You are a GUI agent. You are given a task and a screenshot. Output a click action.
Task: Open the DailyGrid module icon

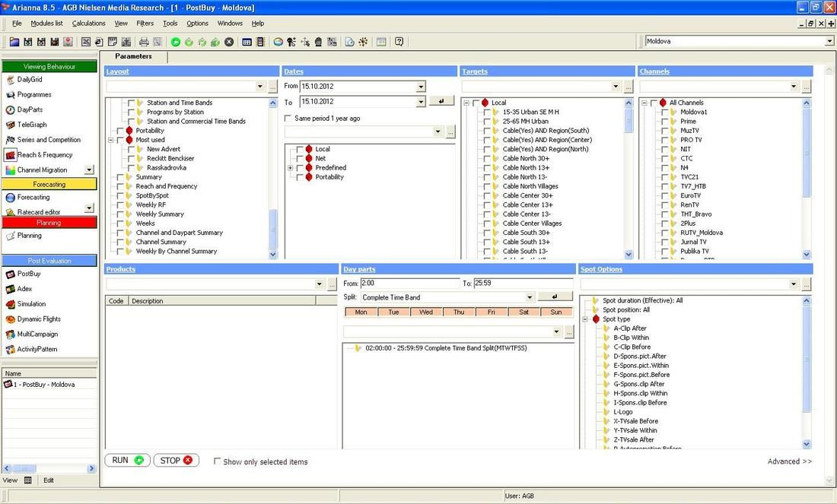[x=10, y=80]
